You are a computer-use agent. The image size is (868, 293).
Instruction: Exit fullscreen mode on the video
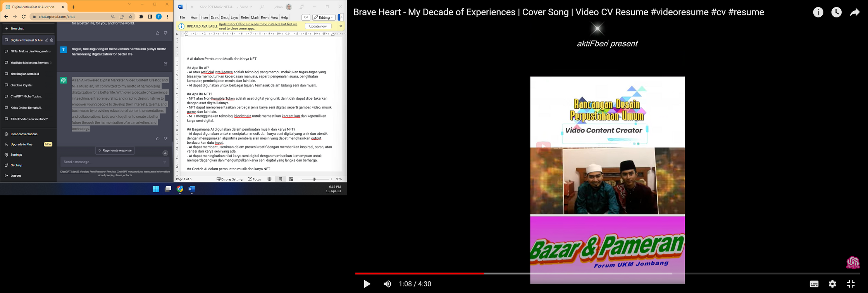[851, 284]
